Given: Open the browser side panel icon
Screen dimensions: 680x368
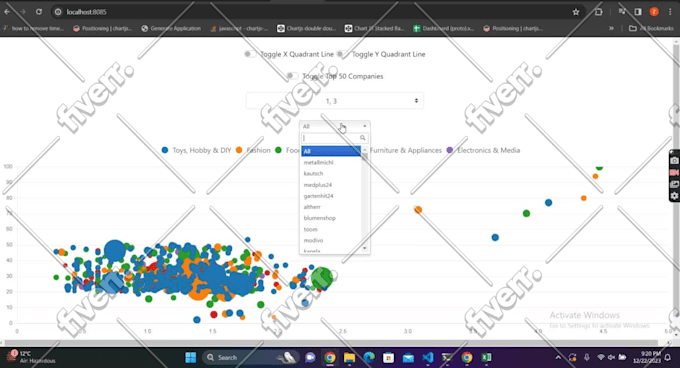Looking at the screenshot, I should coord(638,12).
